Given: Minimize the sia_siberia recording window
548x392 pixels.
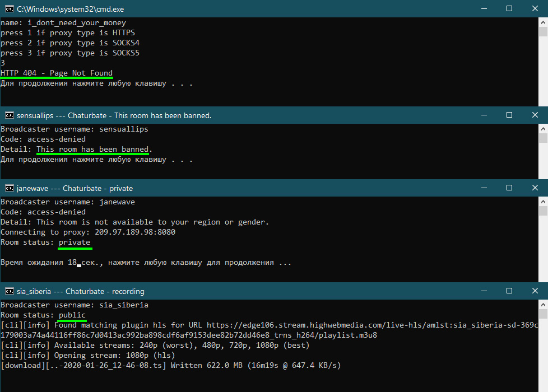Looking at the screenshot, I should (483, 291).
